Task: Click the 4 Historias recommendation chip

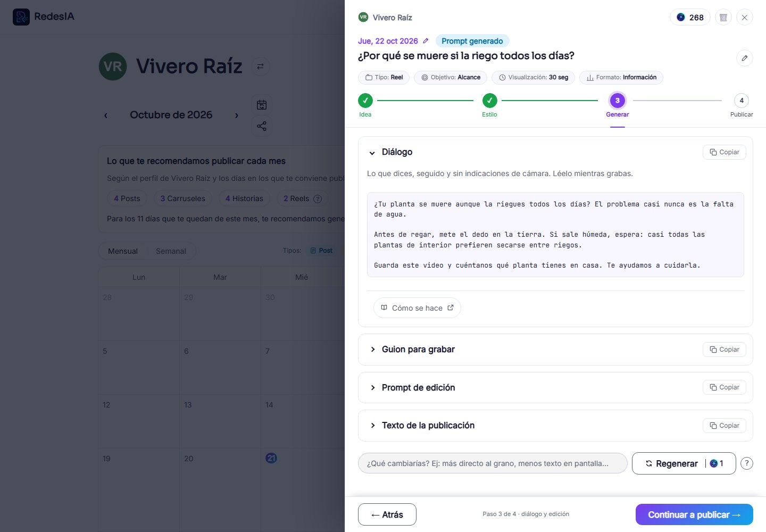Action: [244, 198]
